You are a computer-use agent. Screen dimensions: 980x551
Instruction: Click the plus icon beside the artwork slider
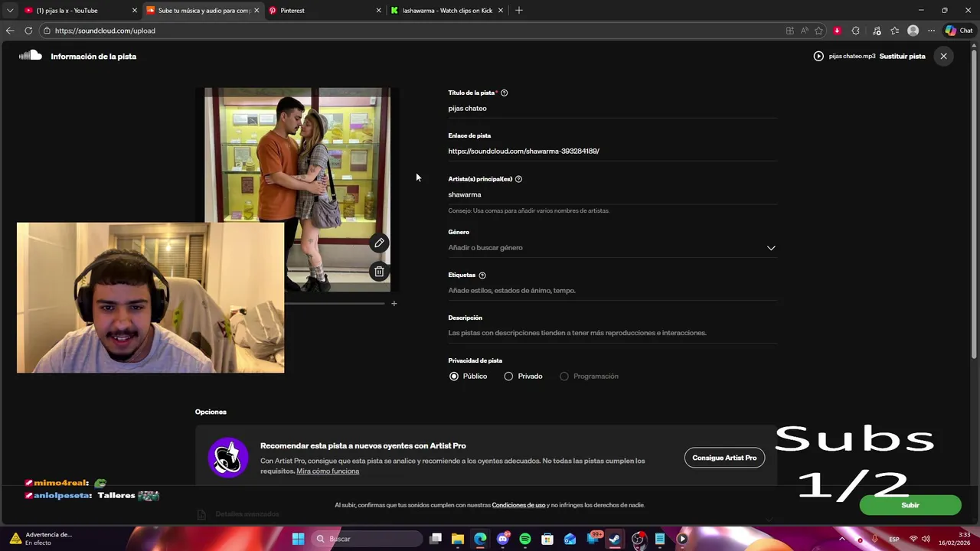[x=394, y=304]
